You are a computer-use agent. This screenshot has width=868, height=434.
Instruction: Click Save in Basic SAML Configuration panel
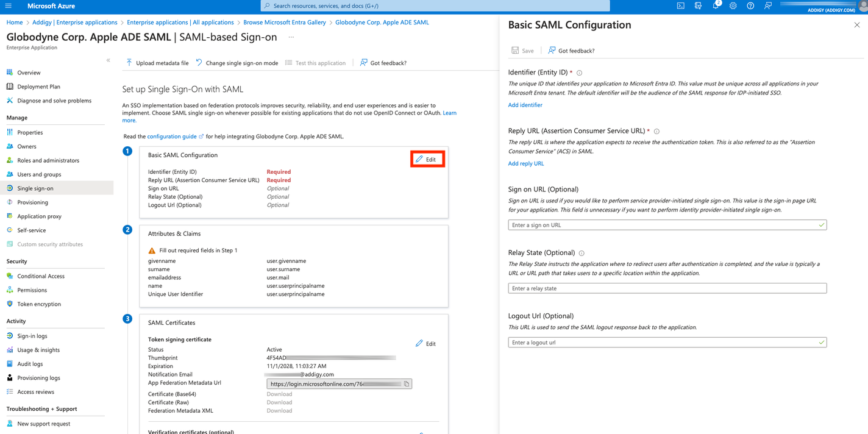click(523, 51)
